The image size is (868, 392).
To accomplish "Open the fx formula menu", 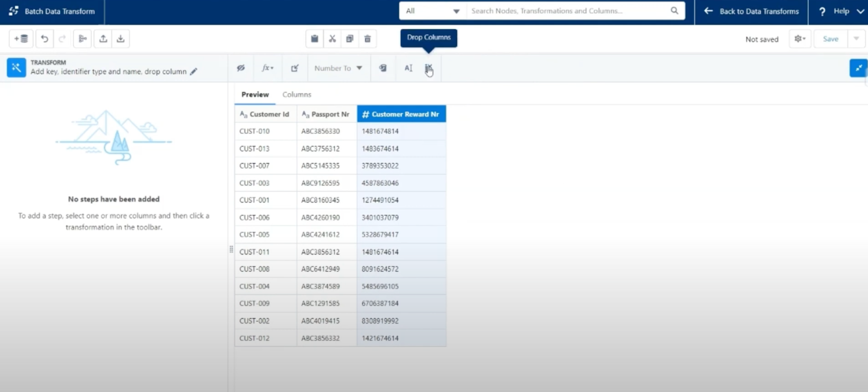I will pos(267,68).
